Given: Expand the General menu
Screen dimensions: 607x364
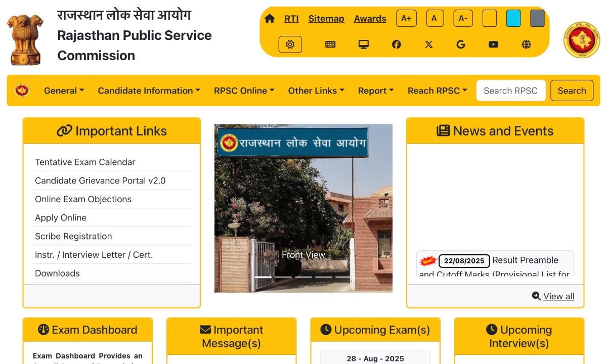Looking at the screenshot, I should [64, 90].
